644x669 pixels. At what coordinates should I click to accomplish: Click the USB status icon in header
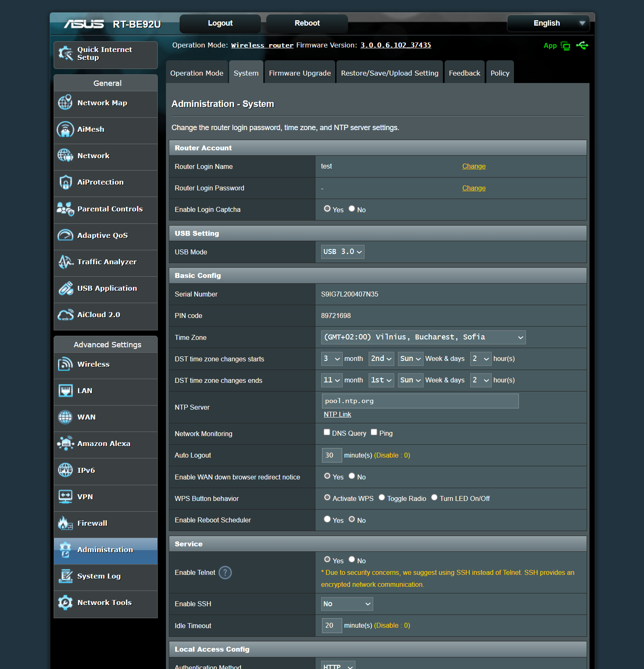[x=582, y=45]
